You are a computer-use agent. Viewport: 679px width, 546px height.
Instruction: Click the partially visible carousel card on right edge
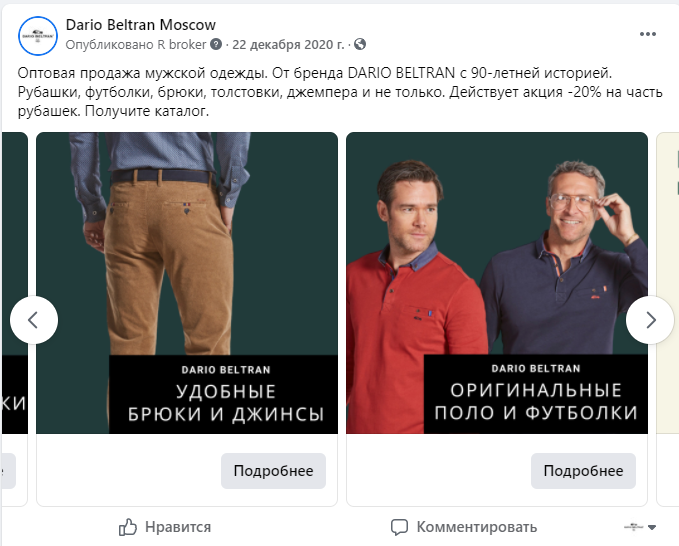[x=667, y=300]
